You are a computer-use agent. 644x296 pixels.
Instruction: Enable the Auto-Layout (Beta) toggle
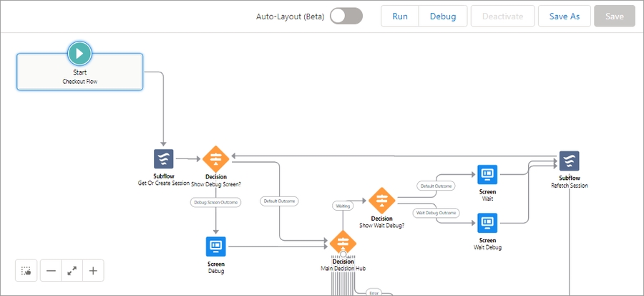tap(346, 16)
